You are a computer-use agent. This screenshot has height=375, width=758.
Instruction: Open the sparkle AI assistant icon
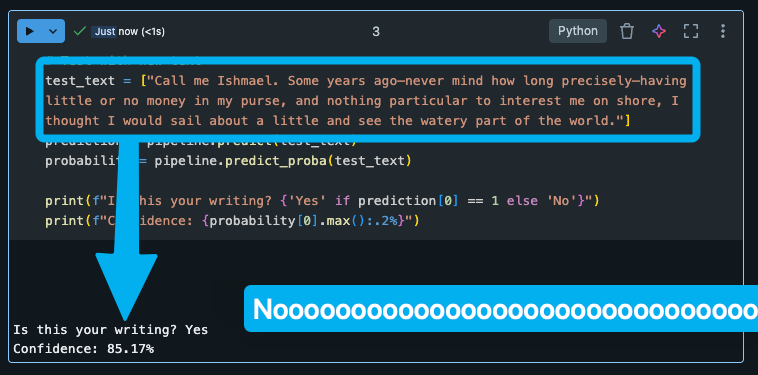coord(659,31)
